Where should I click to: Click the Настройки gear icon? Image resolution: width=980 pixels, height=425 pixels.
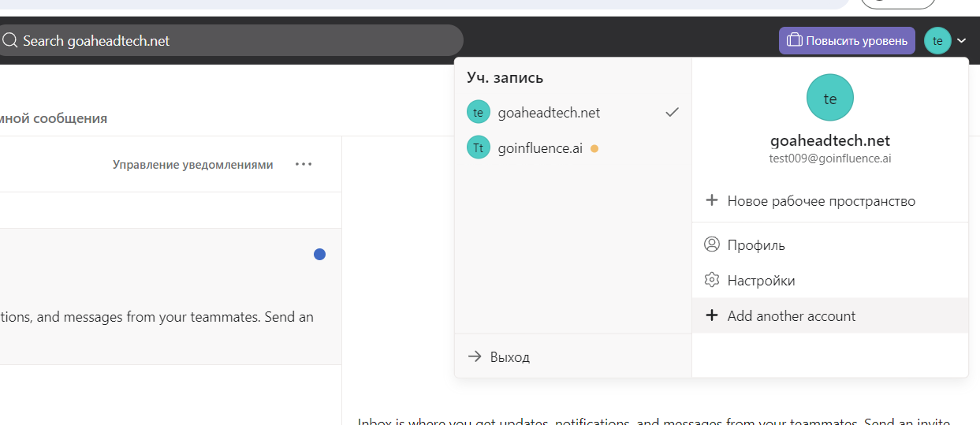(712, 280)
